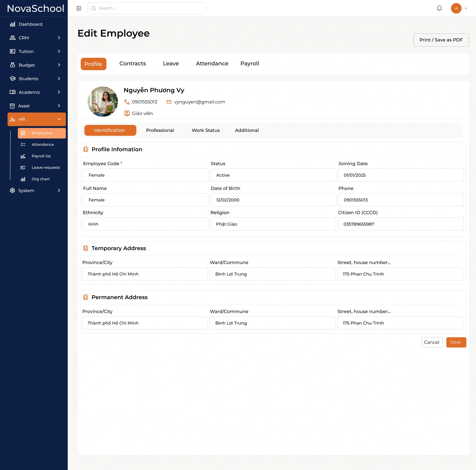Screen dimensions: 476x470
Task: Click the Budget money bag icon
Action: (12, 65)
